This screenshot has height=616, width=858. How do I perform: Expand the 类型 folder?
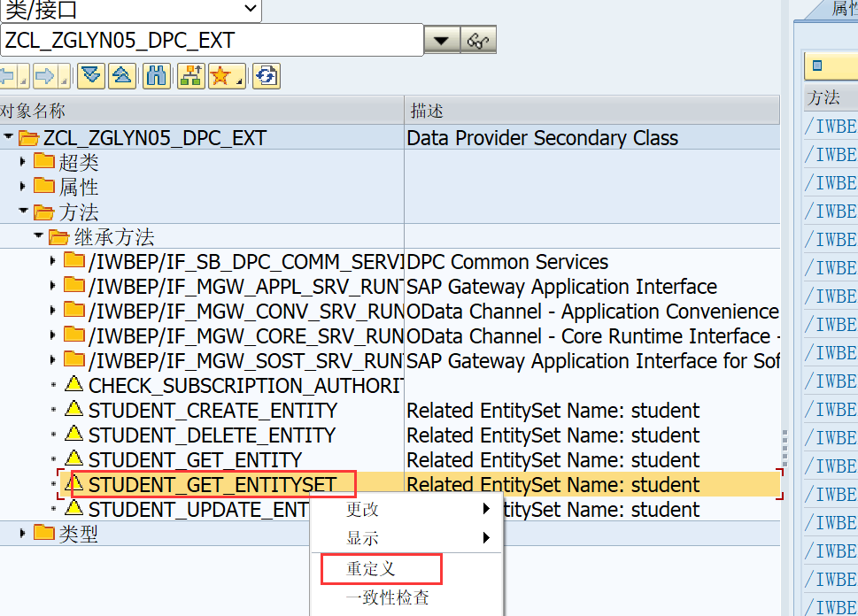(x=22, y=533)
